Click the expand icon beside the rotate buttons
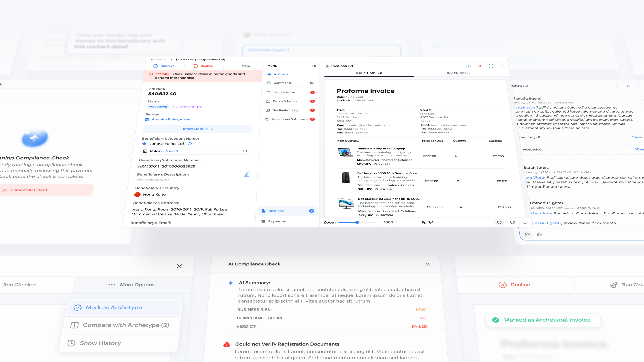 [525, 222]
